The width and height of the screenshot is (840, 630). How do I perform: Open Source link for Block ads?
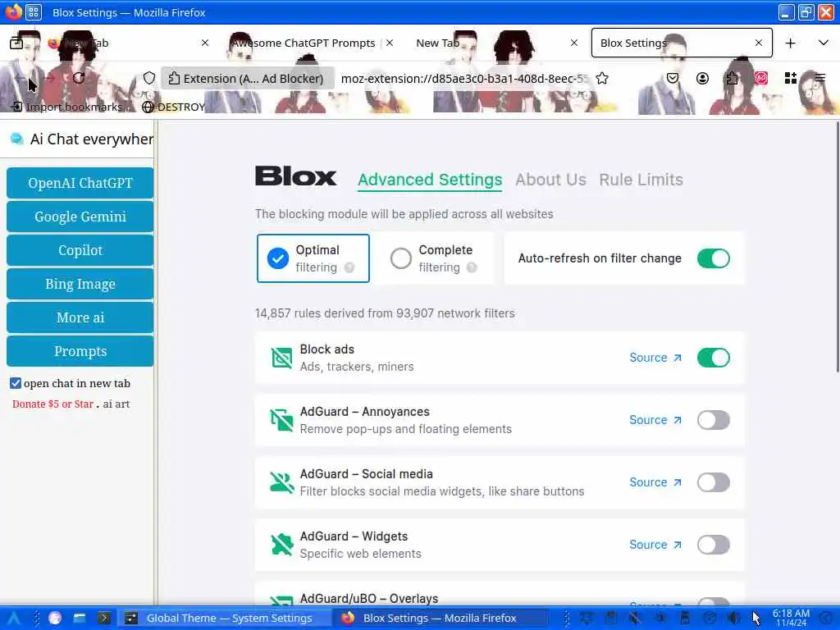[655, 358]
